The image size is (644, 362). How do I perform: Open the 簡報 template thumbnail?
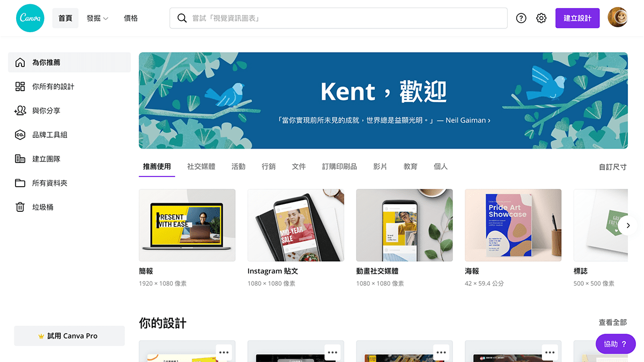[x=187, y=225]
